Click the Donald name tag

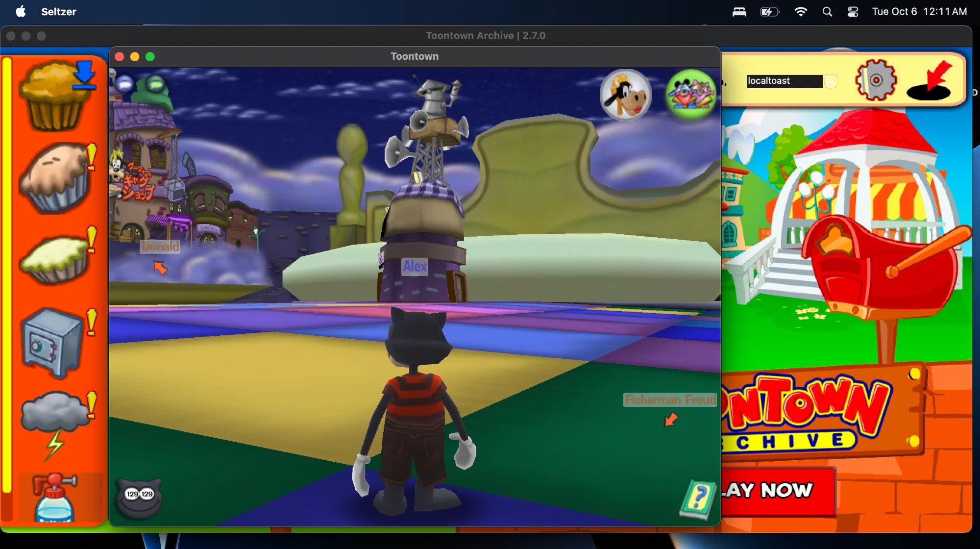coord(160,247)
